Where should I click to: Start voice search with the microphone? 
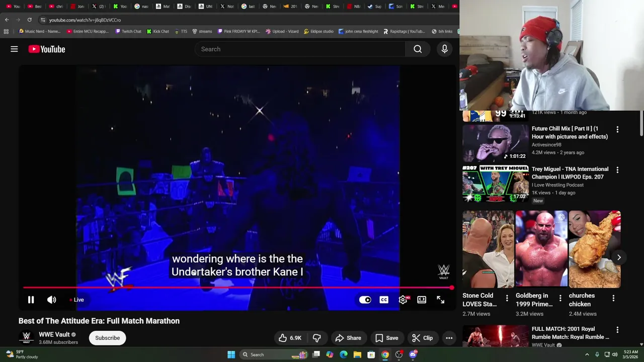point(444,49)
